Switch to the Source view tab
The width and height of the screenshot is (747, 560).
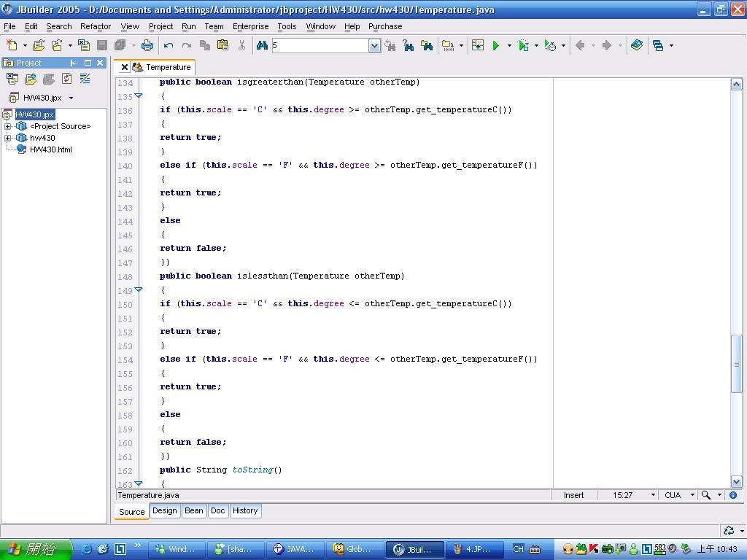pyautogui.click(x=132, y=511)
